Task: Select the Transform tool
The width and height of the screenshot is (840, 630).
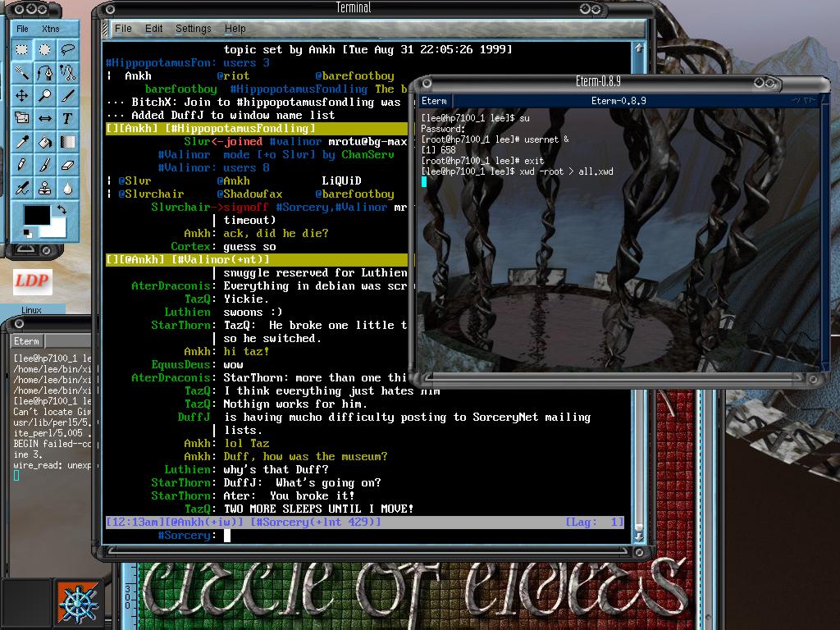Action: (22, 118)
